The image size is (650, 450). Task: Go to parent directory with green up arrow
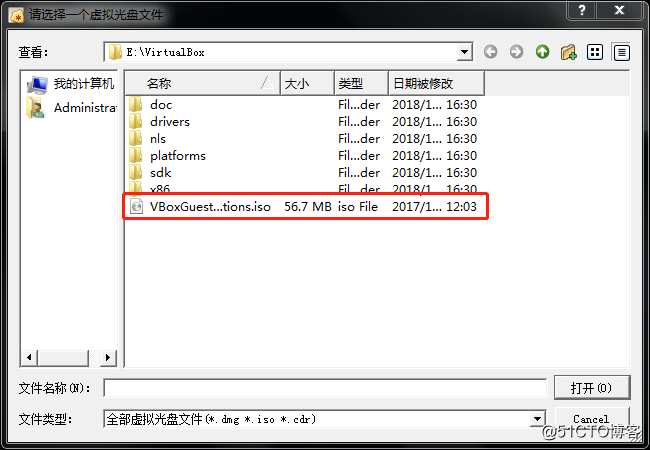click(542, 52)
